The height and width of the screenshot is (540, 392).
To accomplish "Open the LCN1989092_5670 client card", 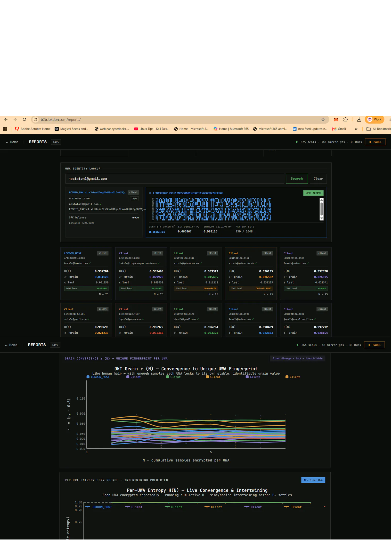I will [196, 320].
